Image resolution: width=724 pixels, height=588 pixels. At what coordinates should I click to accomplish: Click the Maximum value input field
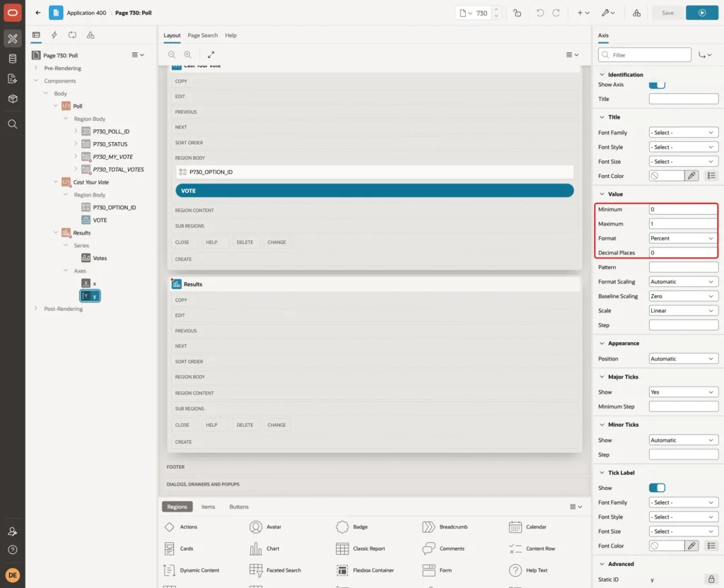[x=683, y=224]
